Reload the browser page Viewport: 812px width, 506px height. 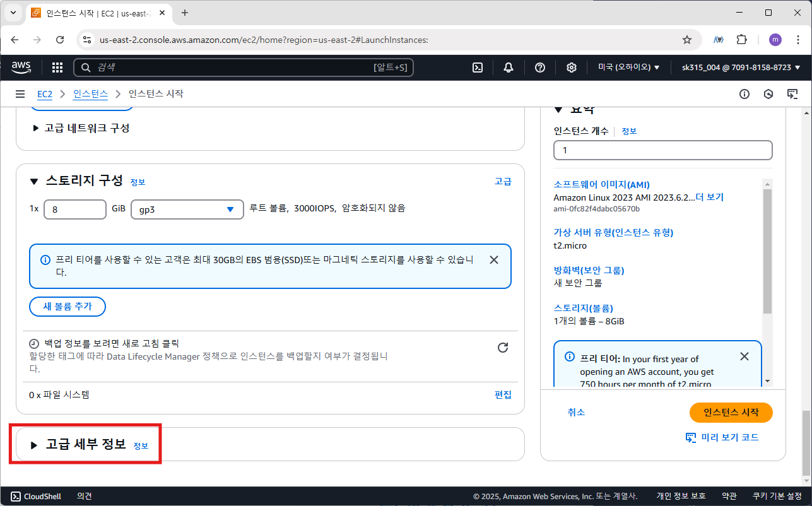click(60, 40)
